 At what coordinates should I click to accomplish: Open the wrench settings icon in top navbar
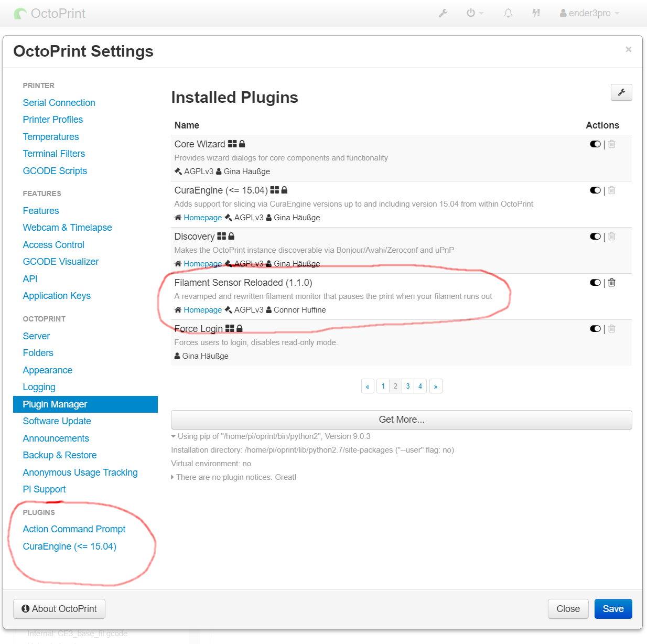point(443,13)
